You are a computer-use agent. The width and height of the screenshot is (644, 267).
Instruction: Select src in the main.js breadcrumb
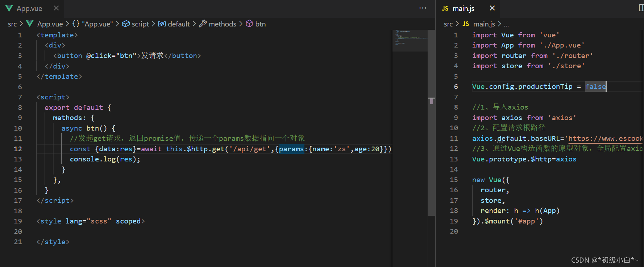(448, 24)
